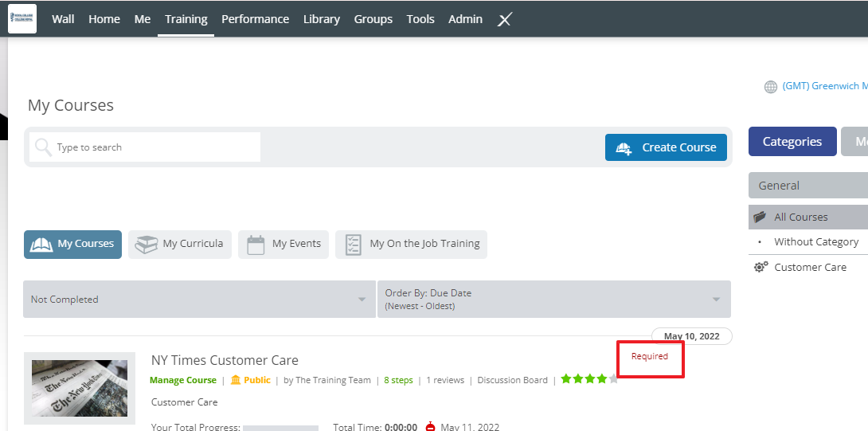Click the Type to search field
This screenshot has height=431, width=868.
[x=145, y=147]
